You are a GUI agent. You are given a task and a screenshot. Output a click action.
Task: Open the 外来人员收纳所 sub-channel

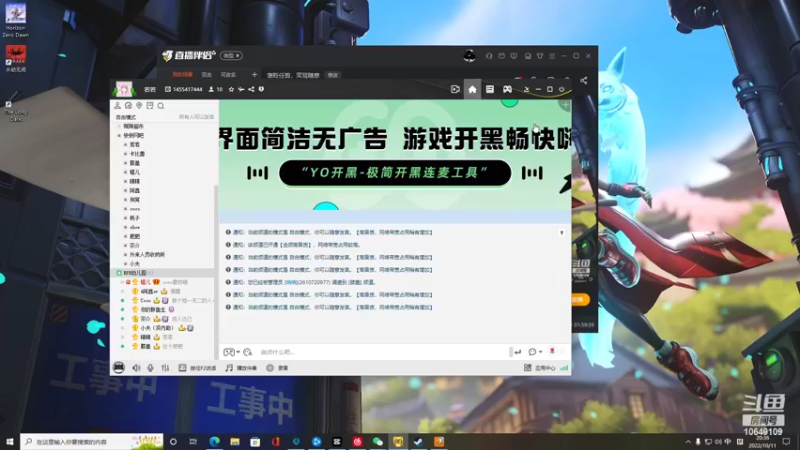tap(147, 255)
